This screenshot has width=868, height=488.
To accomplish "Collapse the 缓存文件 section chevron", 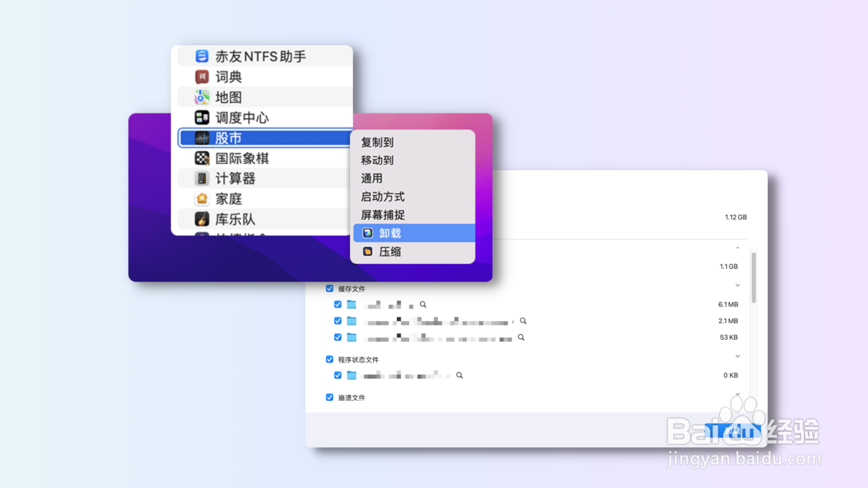I will pyautogui.click(x=737, y=285).
